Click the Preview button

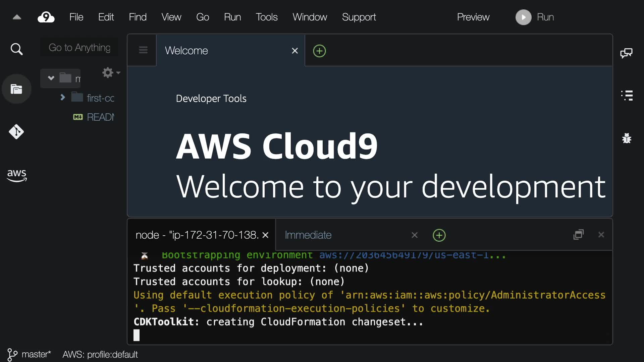473,17
